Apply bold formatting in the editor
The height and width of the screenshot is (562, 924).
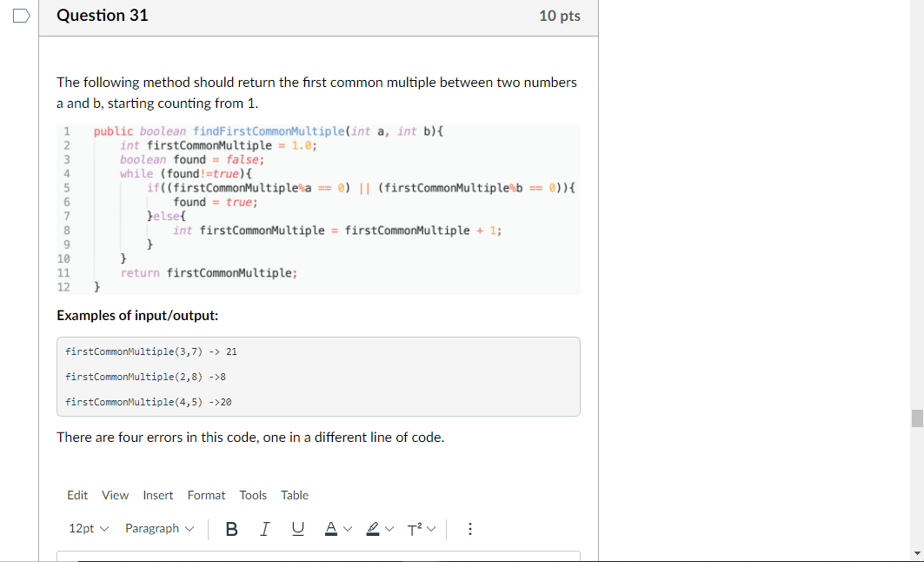click(231, 529)
